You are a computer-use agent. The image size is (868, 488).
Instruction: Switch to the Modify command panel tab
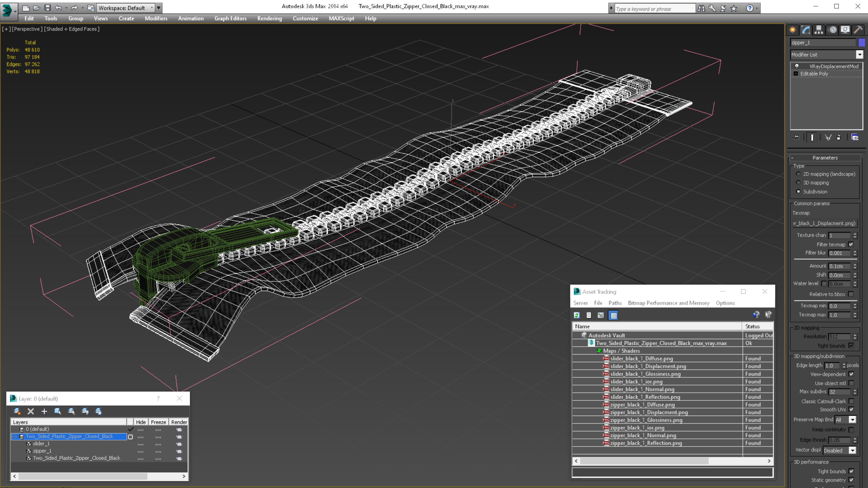coord(806,30)
